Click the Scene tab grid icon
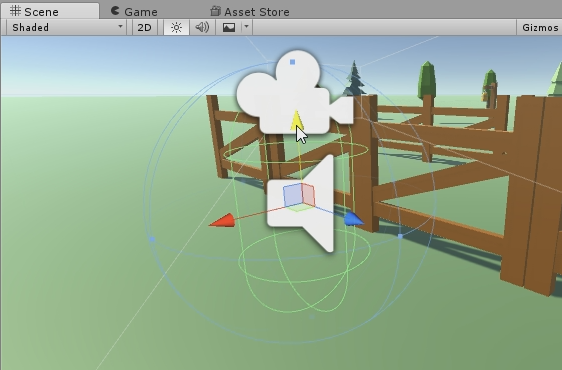 15,11
